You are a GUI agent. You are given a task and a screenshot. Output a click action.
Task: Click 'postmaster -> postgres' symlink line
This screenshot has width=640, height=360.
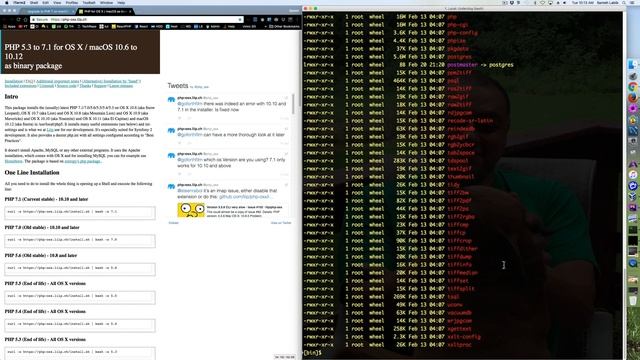coord(480,65)
